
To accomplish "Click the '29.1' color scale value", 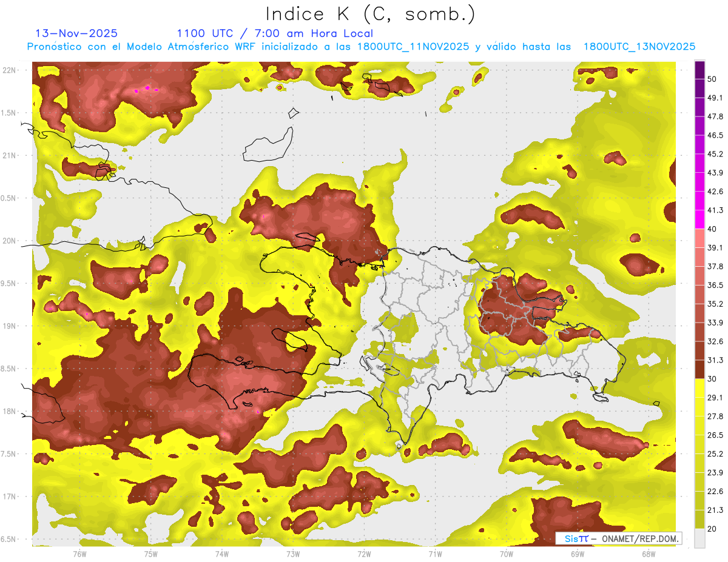I will pyautogui.click(x=715, y=398).
